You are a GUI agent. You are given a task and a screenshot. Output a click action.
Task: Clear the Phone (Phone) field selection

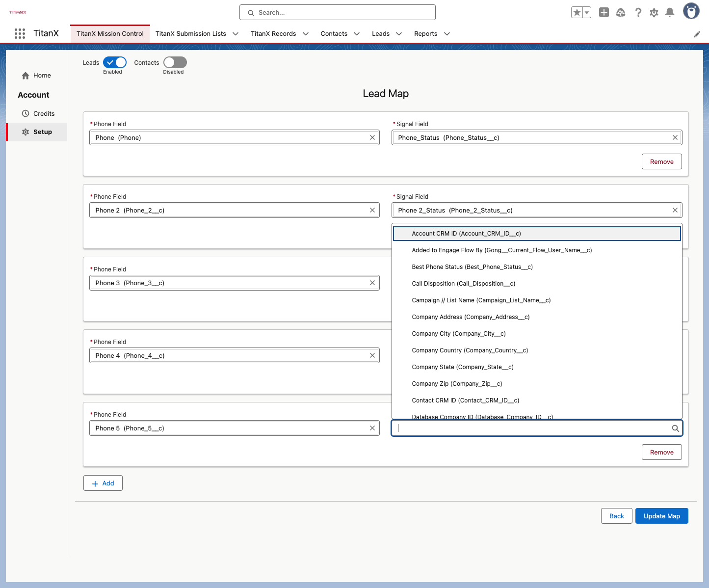pos(372,137)
